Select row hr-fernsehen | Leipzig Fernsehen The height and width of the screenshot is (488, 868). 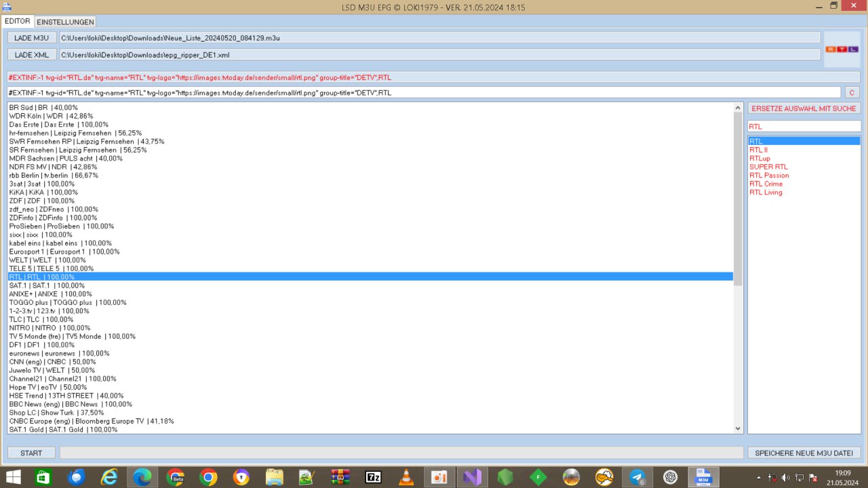point(370,133)
